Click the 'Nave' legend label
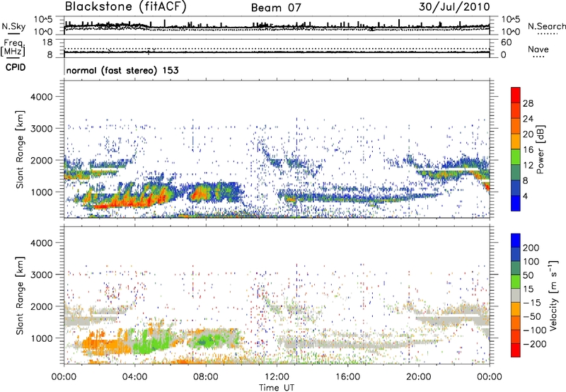The image size is (566, 392). (x=538, y=50)
